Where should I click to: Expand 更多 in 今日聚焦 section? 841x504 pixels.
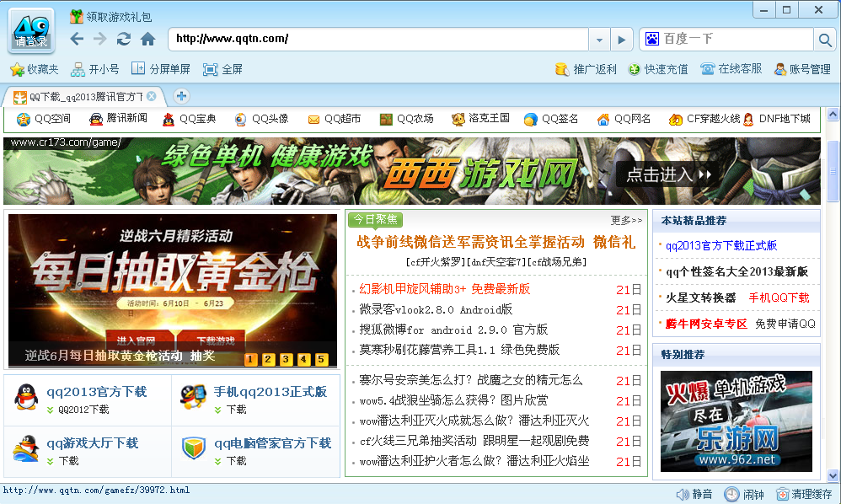tap(626, 220)
